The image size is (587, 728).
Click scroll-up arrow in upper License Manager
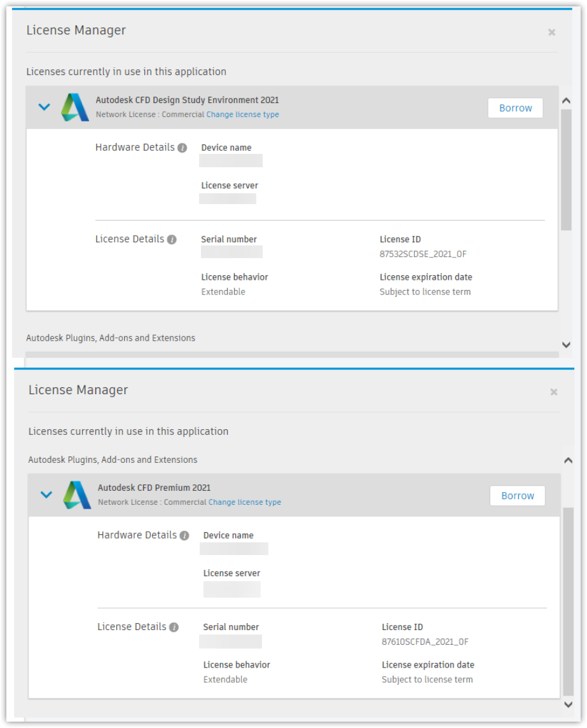point(566,100)
